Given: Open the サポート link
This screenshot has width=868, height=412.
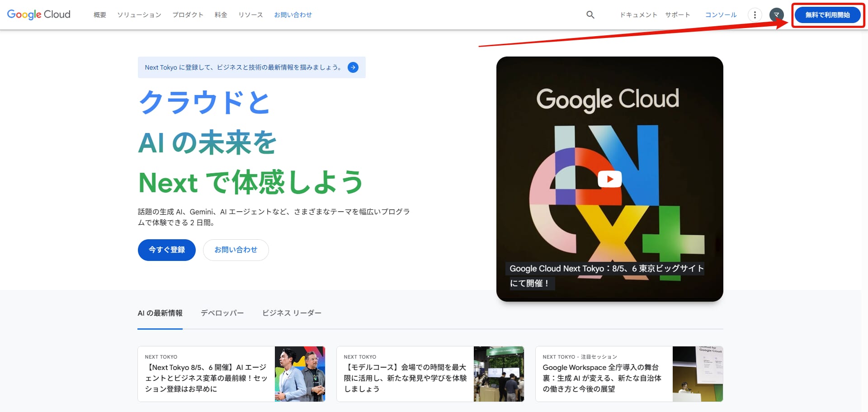Looking at the screenshot, I should coord(678,15).
